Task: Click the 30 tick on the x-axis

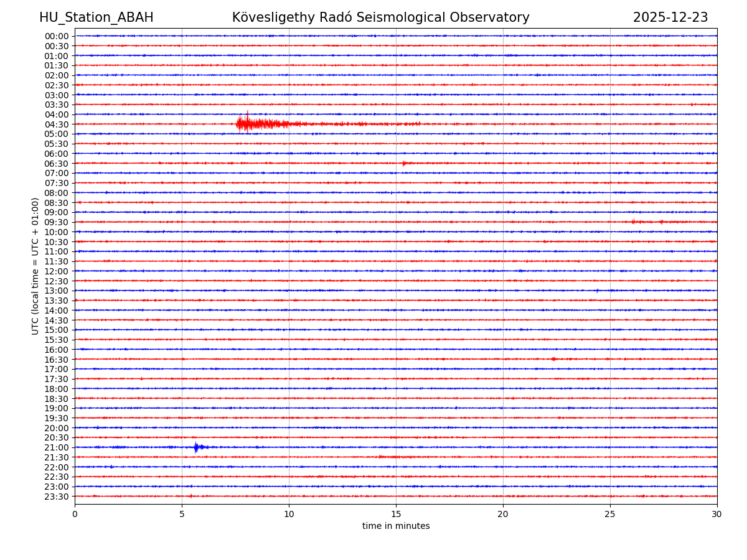Action: pyautogui.click(x=717, y=514)
